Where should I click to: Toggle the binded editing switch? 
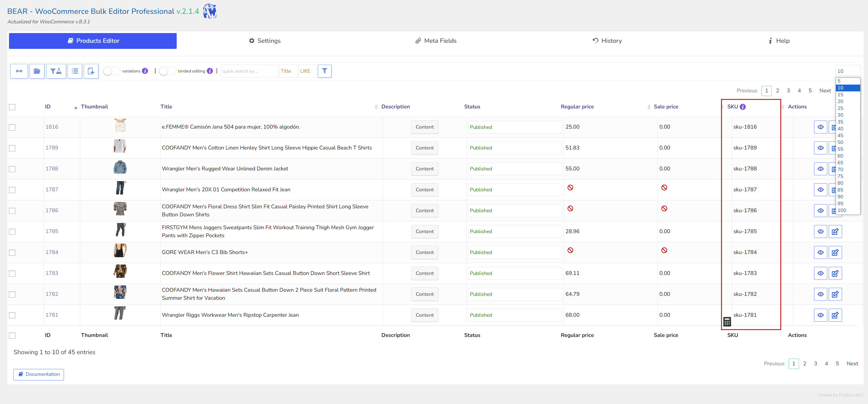167,71
